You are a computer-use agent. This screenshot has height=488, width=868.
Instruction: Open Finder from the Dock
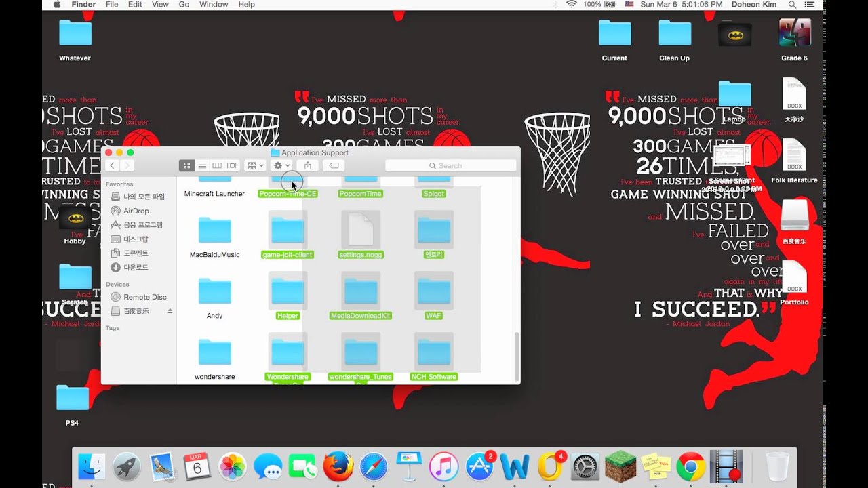[x=92, y=466]
